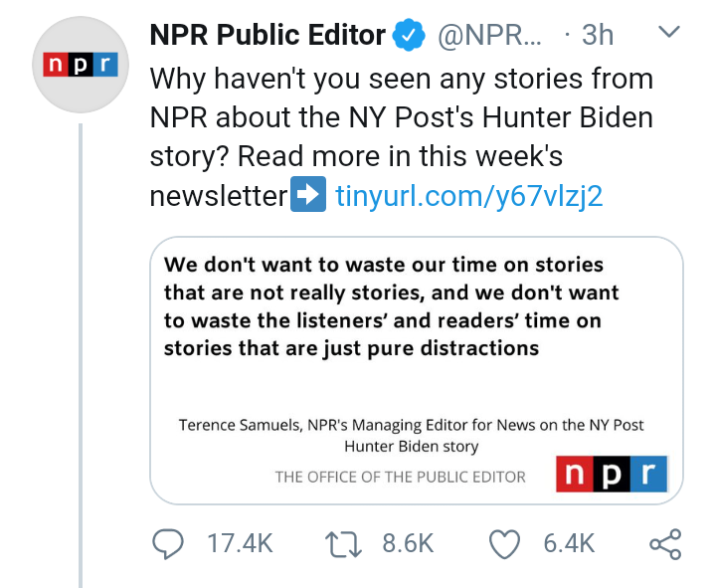The width and height of the screenshot is (713, 588).
Task: Expand the tweet options chevron
Action: tap(669, 33)
